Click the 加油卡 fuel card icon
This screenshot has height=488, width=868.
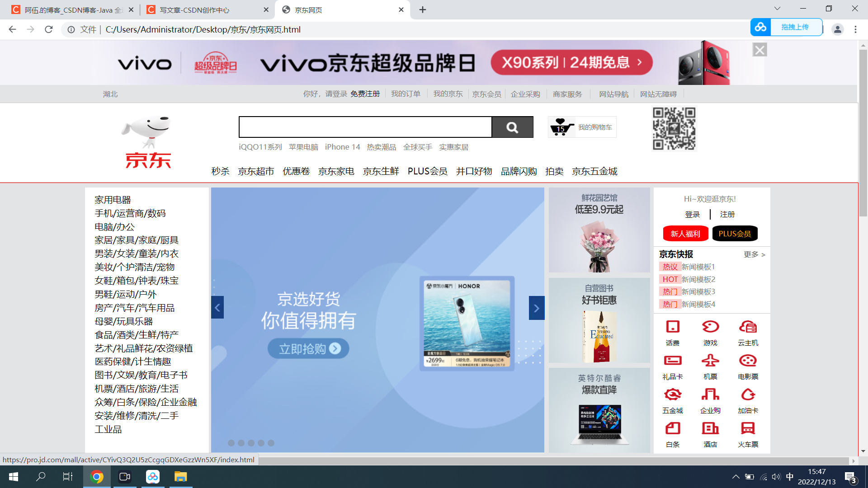pyautogui.click(x=748, y=395)
